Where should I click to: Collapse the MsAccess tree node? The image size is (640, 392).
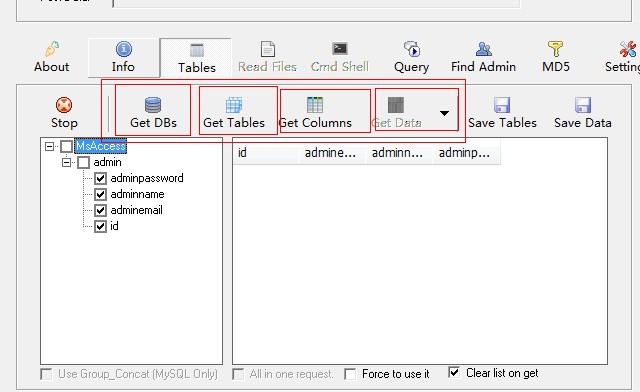coord(49,146)
